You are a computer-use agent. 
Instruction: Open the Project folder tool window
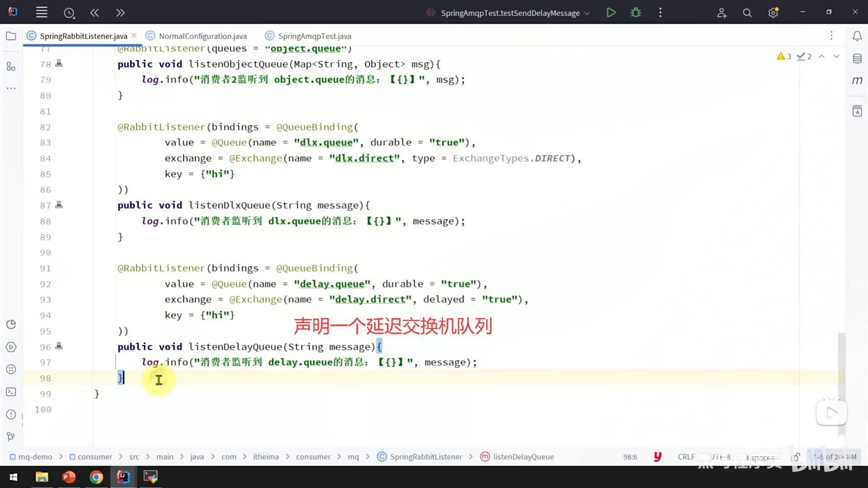pyautogui.click(x=11, y=36)
